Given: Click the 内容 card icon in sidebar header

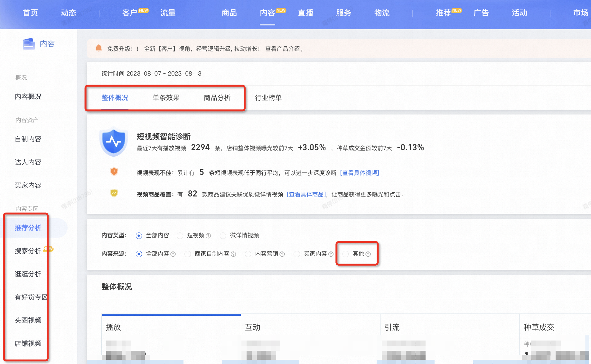Looking at the screenshot, I should coord(29,44).
